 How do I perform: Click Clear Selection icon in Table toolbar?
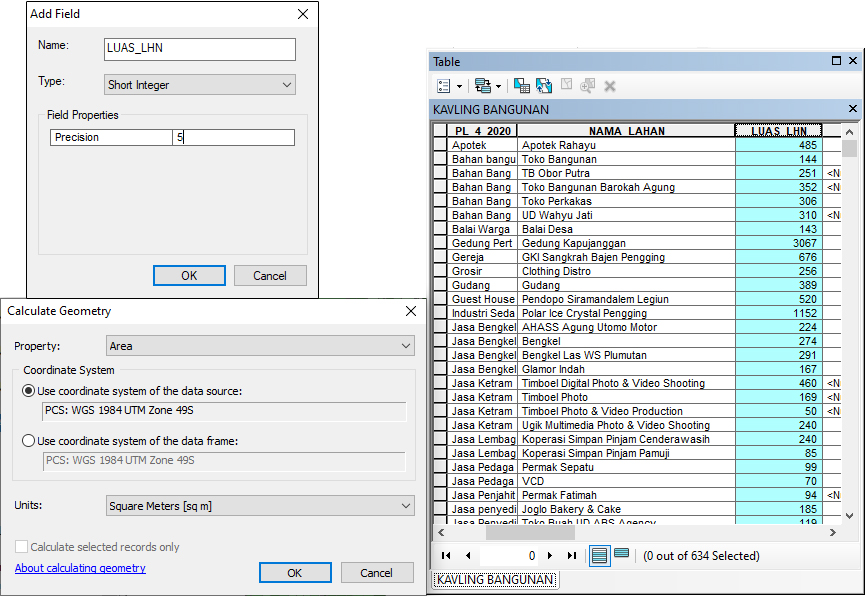(x=566, y=84)
